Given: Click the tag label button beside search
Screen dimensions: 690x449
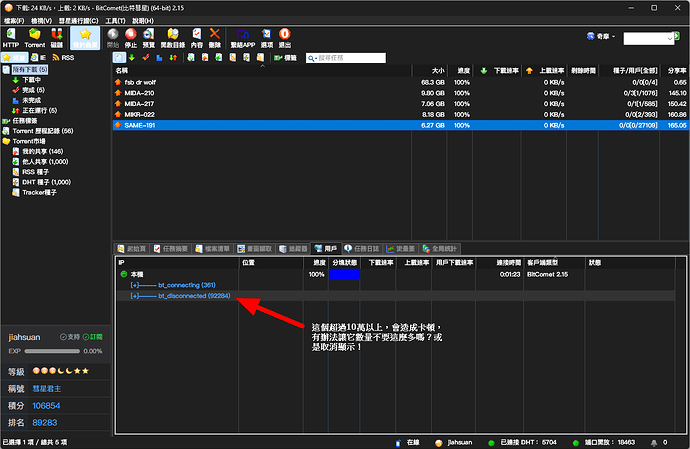Looking at the screenshot, I should coord(285,58).
